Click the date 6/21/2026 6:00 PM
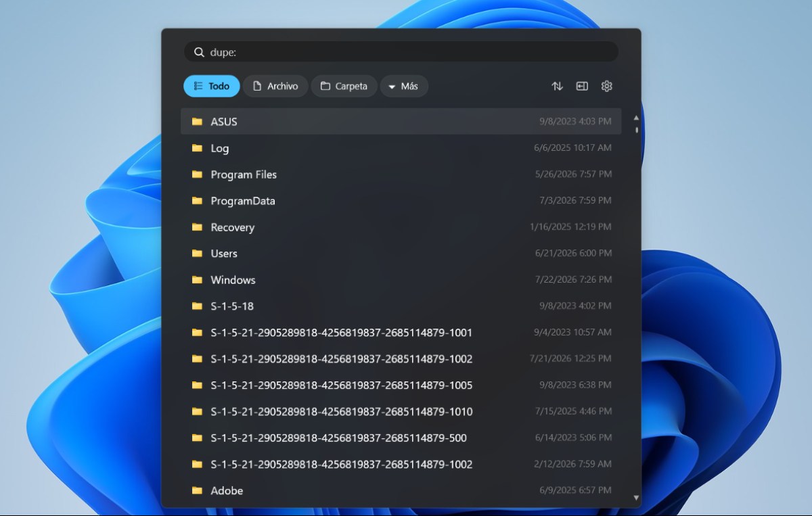The width and height of the screenshot is (812, 516). tap(573, 253)
